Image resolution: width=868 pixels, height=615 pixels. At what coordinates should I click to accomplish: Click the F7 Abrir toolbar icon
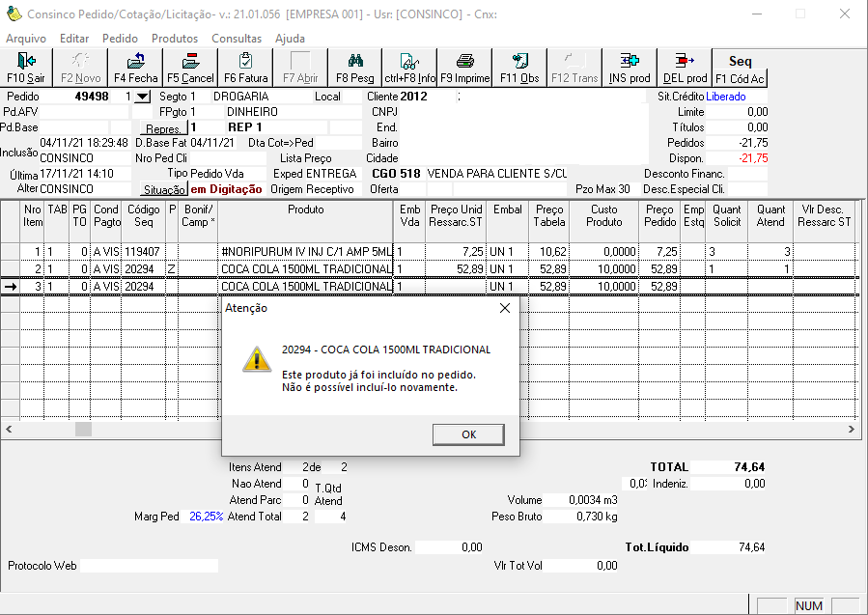[x=300, y=60]
